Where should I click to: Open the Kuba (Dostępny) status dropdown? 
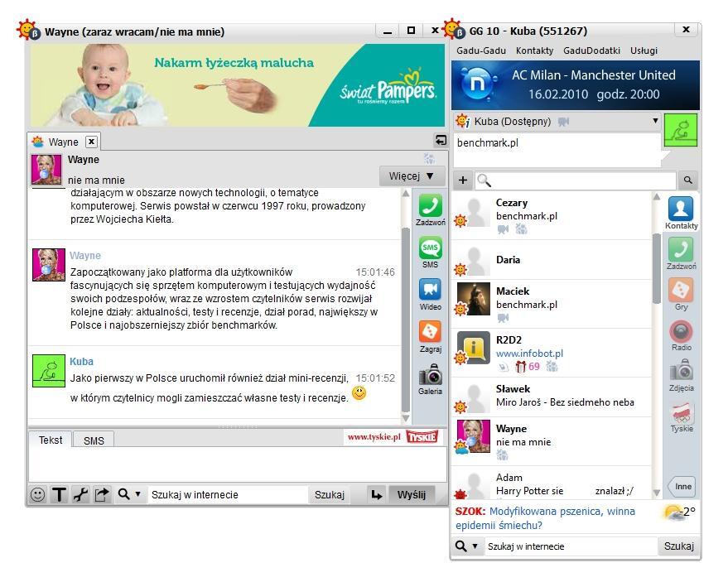click(655, 121)
